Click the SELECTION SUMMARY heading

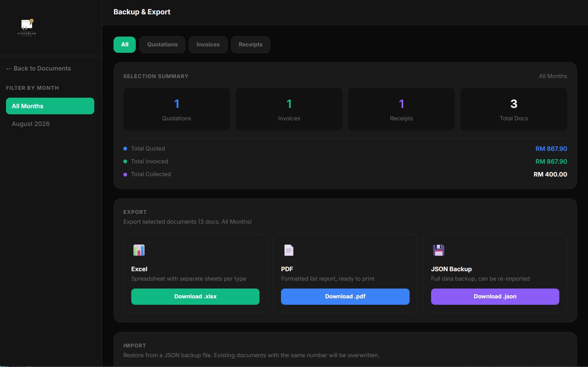156,76
